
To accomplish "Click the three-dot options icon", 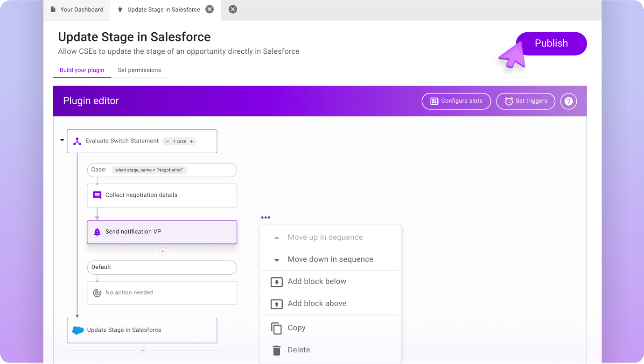I will pos(266,217).
